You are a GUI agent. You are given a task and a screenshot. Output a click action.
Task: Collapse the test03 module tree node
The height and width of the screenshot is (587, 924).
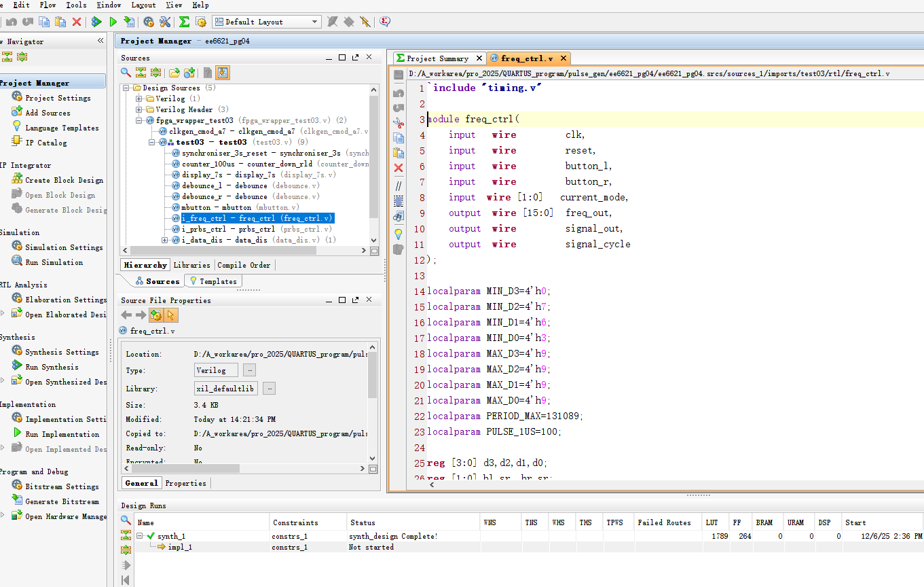pos(152,142)
